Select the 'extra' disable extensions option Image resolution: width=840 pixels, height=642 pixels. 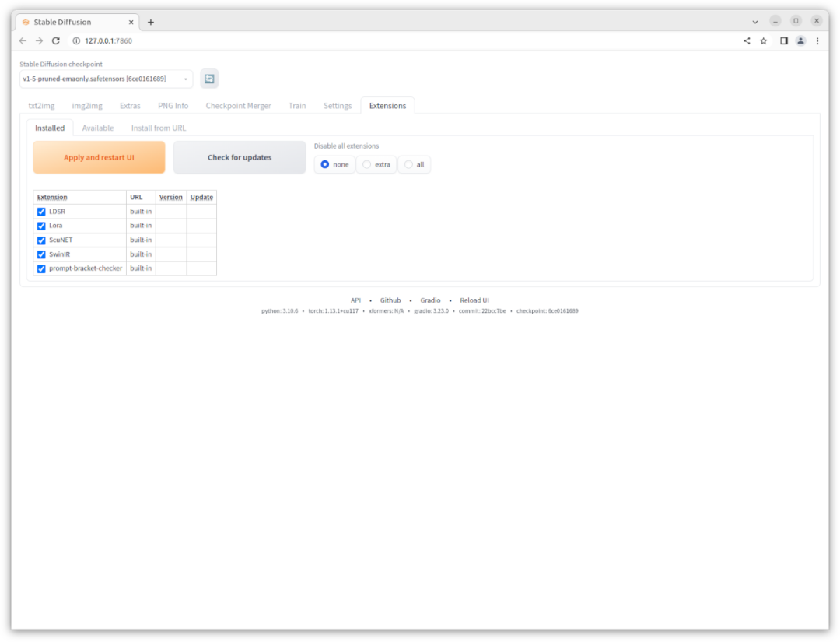click(366, 164)
